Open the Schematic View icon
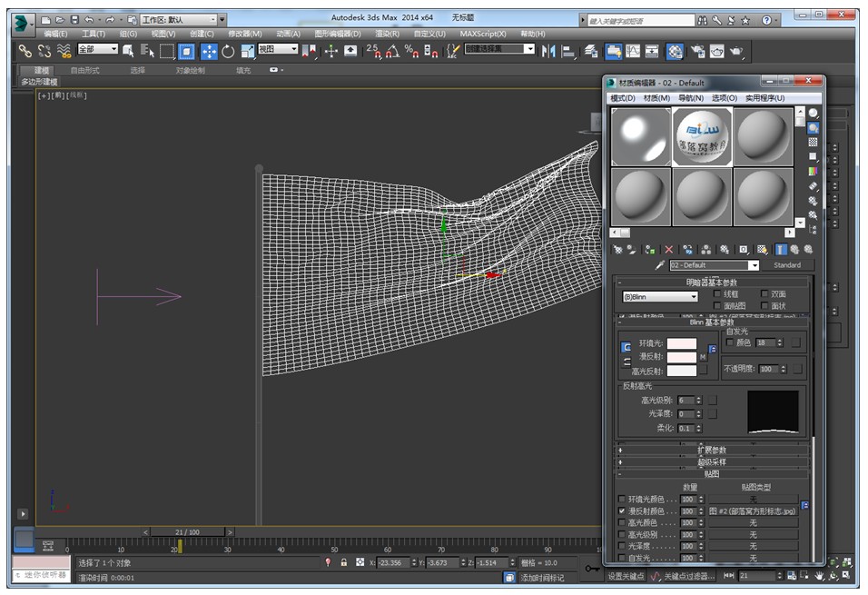Viewport: 868px width, 595px height. (652, 52)
